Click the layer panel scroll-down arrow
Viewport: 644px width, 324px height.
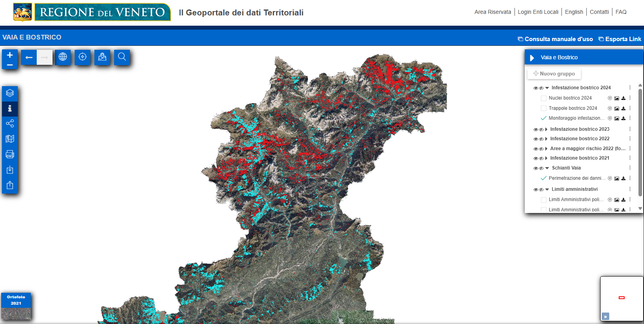640,209
